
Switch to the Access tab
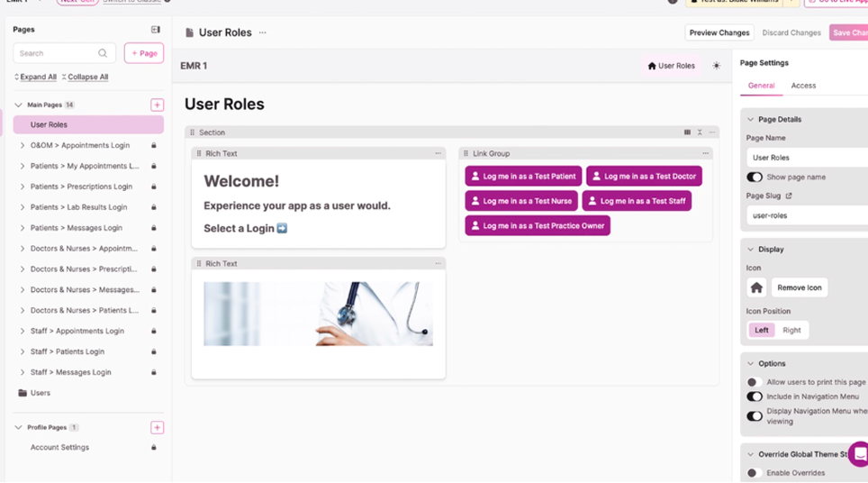(803, 86)
